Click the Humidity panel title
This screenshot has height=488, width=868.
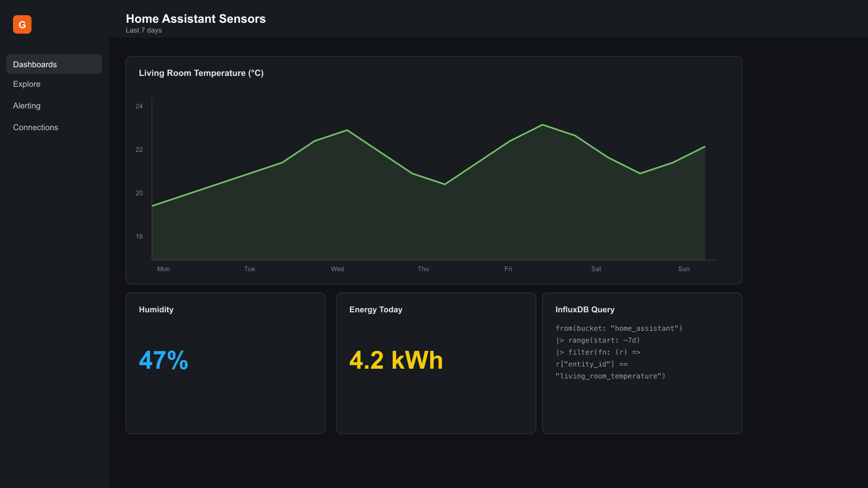click(x=156, y=310)
